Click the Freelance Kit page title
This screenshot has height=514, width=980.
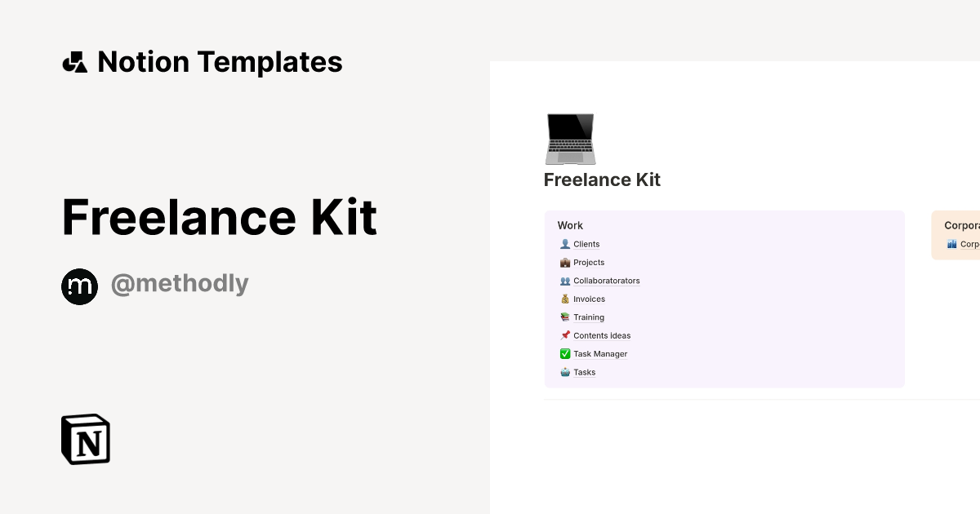coord(602,179)
